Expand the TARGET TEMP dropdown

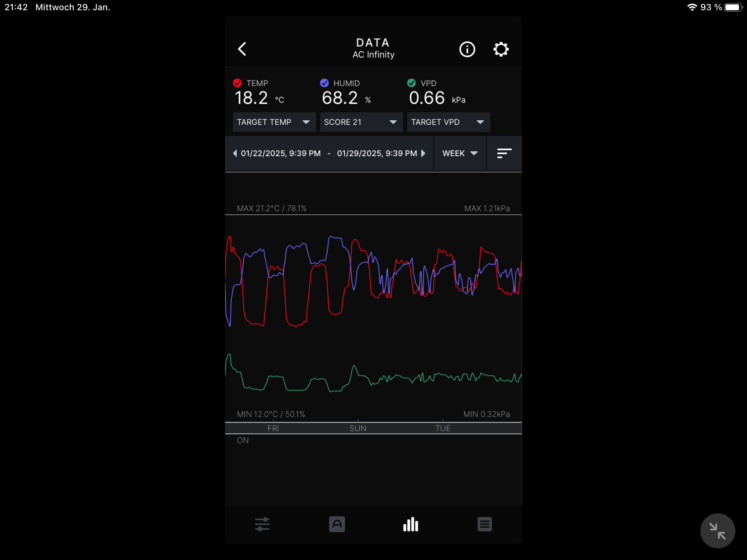pyautogui.click(x=274, y=122)
